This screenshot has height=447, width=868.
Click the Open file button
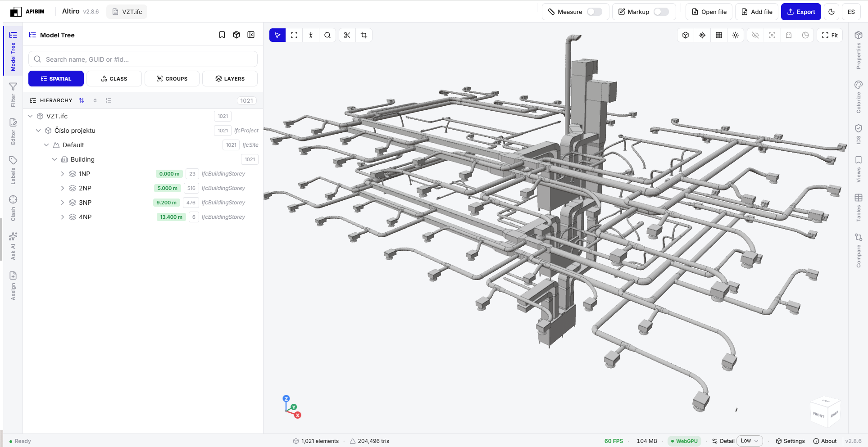709,12
